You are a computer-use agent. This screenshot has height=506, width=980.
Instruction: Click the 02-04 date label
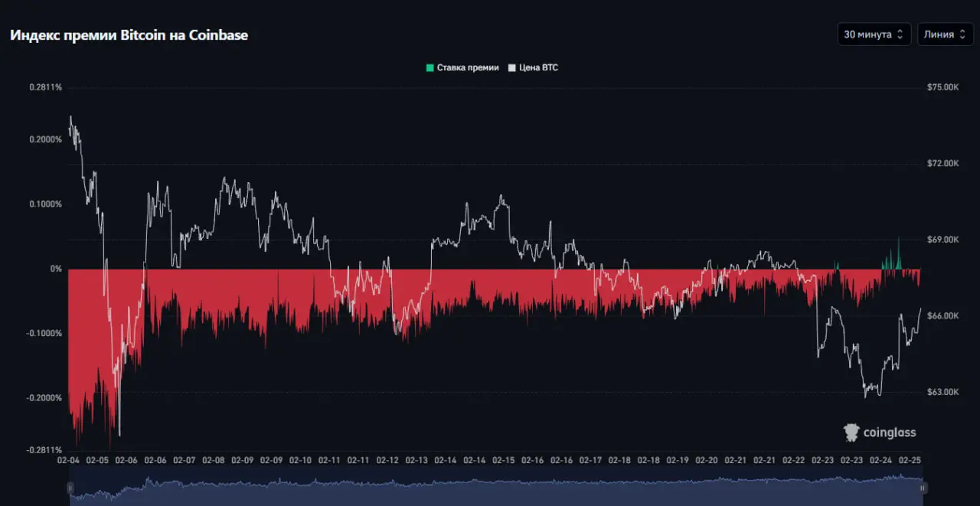tap(69, 461)
